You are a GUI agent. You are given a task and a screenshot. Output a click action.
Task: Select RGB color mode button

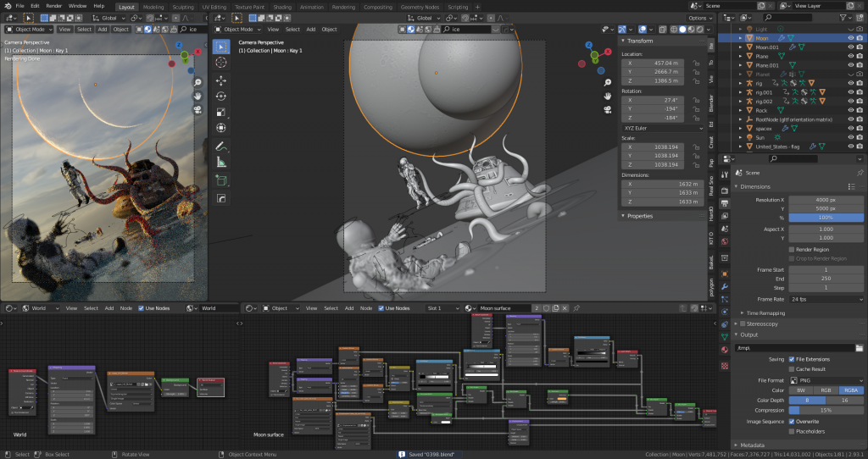[x=826, y=390]
